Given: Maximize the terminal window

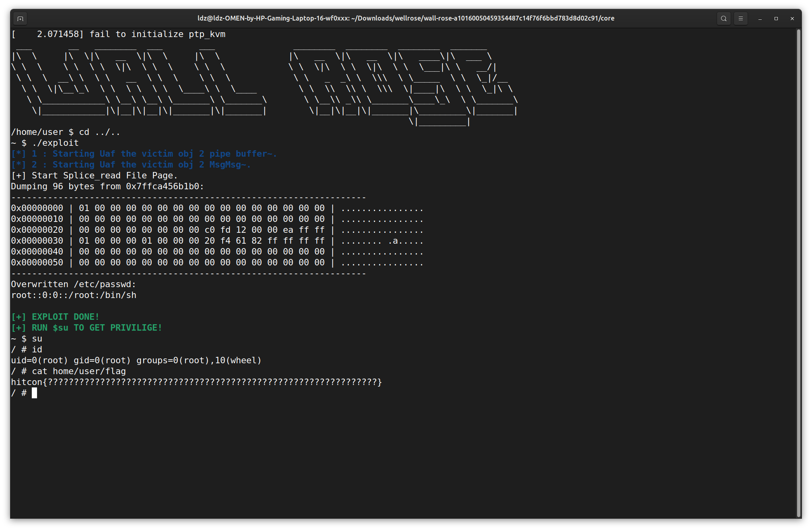Looking at the screenshot, I should point(776,19).
